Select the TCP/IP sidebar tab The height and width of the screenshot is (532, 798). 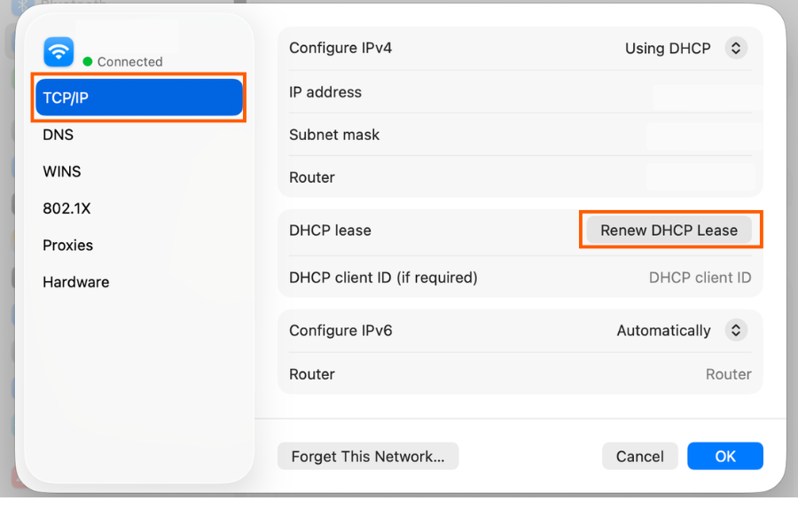[139, 98]
